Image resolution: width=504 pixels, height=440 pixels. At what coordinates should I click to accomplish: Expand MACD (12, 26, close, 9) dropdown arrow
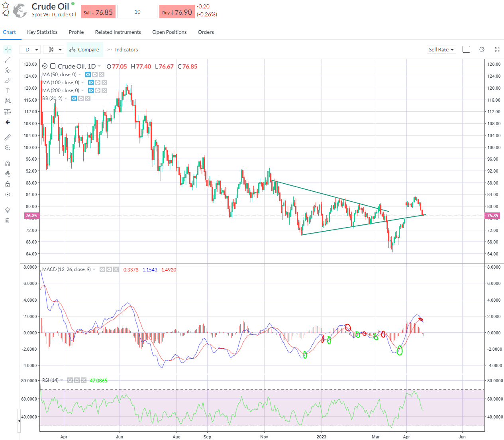(94, 269)
